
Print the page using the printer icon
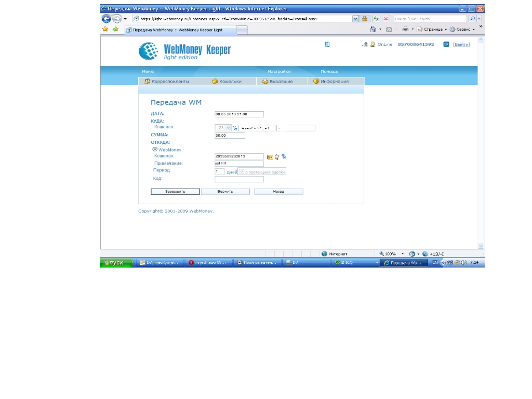pyautogui.click(x=405, y=30)
